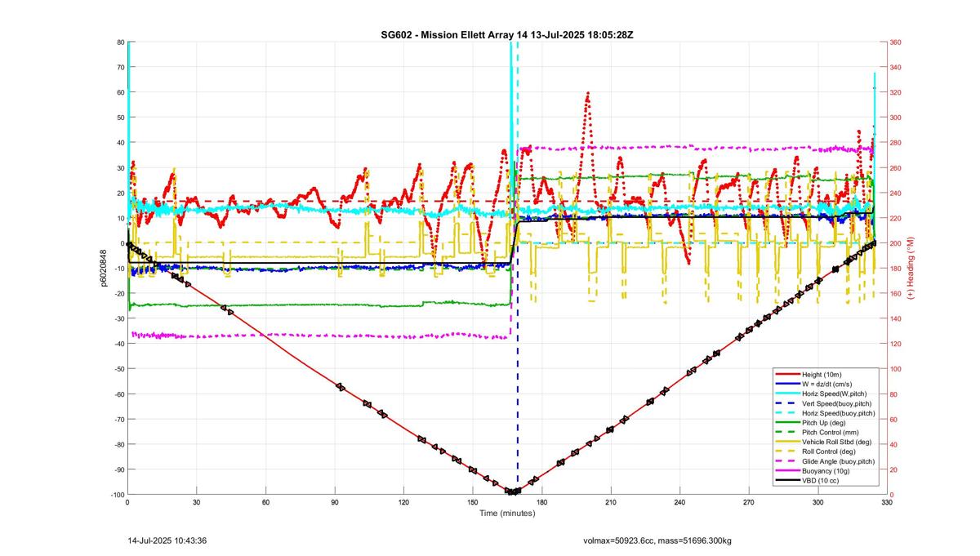This screenshot has width=980, height=556.
Task: Click the y-axis label 'p6020848'
Action: coord(105,268)
